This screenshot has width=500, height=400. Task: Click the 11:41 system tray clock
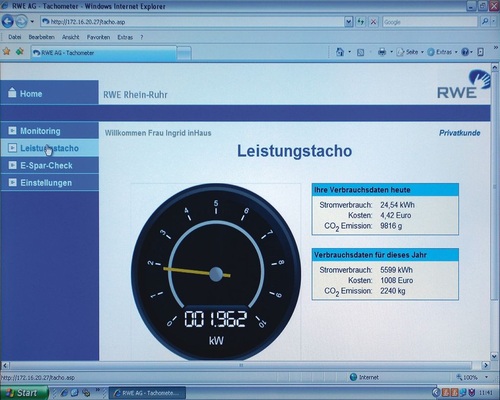point(487,393)
